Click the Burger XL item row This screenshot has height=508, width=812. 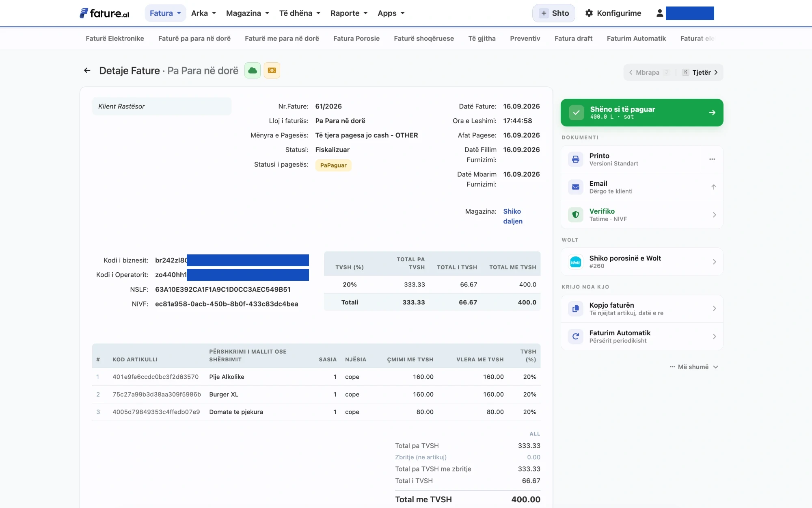[x=316, y=394]
